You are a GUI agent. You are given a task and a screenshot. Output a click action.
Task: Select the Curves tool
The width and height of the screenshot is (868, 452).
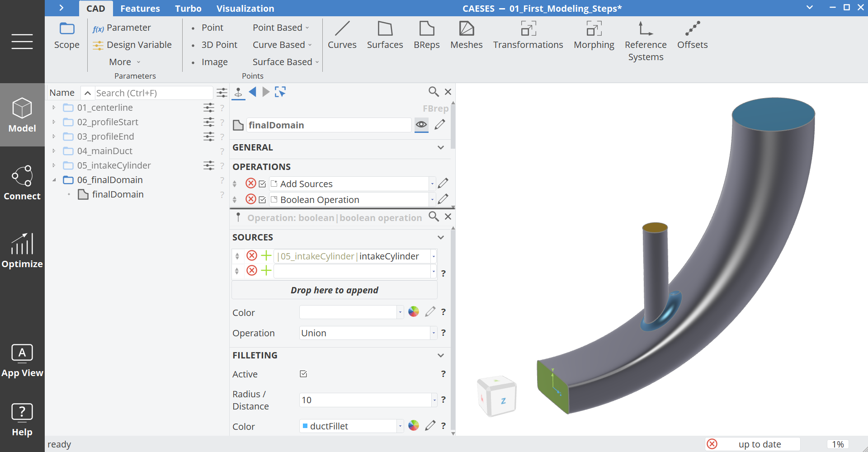pyautogui.click(x=342, y=35)
